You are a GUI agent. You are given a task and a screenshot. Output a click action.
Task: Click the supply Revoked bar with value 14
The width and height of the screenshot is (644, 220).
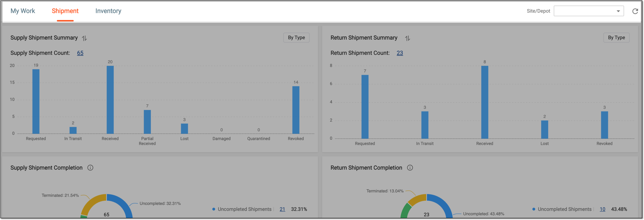point(296,110)
